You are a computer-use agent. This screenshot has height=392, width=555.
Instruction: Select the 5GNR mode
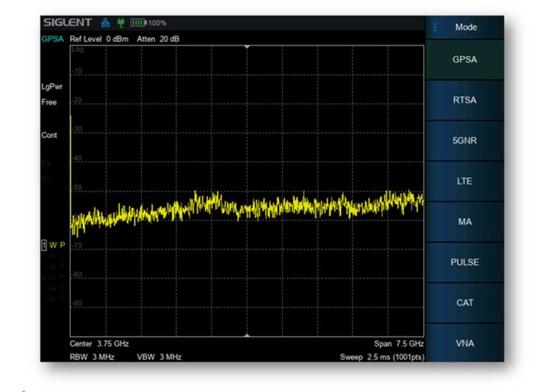(x=464, y=141)
